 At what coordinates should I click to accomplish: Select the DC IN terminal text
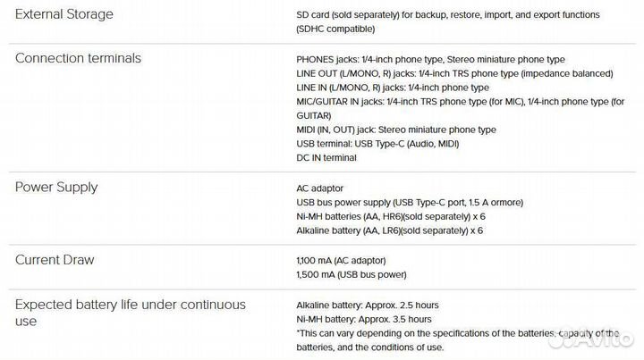point(326,158)
